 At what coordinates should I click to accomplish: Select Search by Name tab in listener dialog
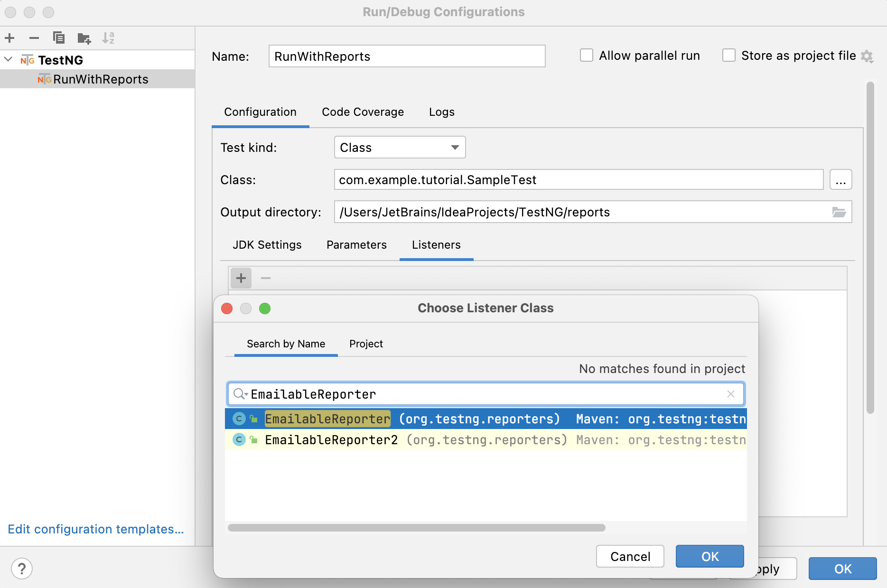click(x=286, y=344)
